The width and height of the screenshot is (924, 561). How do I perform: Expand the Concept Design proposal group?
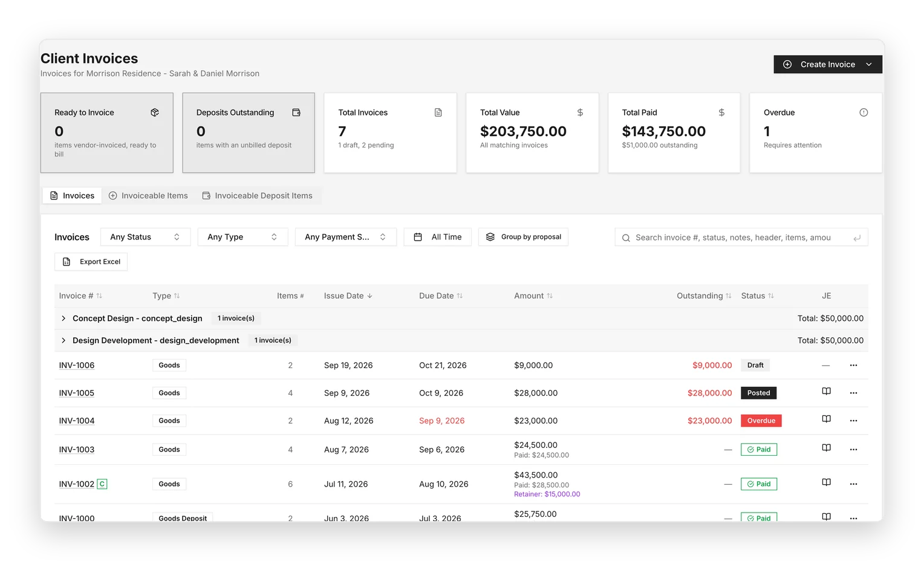(63, 318)
